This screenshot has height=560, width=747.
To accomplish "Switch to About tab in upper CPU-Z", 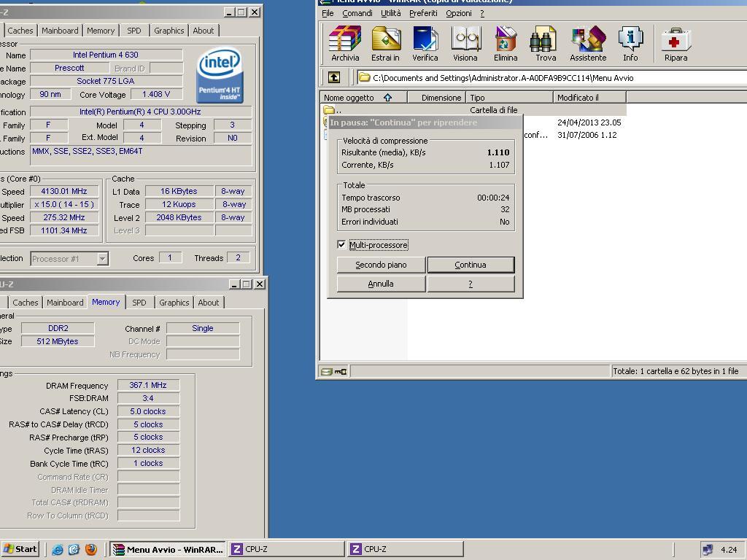I will 204,31.
